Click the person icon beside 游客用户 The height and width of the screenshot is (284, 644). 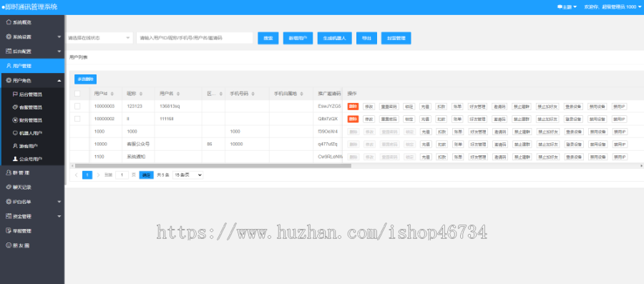point(15,146)
